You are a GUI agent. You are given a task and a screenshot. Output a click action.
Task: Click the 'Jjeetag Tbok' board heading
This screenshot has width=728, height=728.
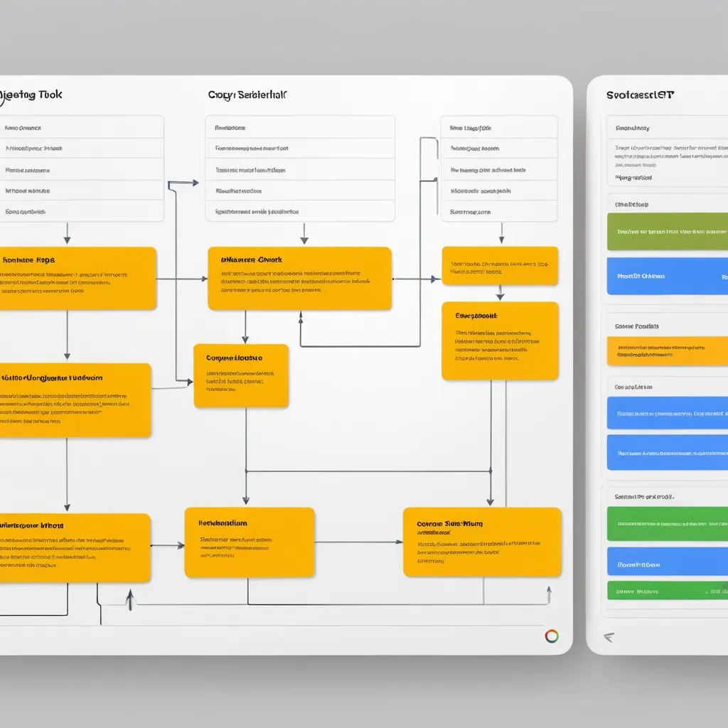(31, 95)
